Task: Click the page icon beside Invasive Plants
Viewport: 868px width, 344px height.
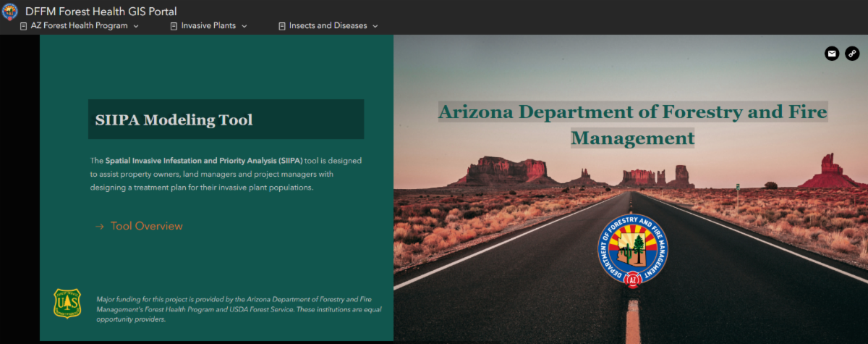Action: (x=174, y=26)
